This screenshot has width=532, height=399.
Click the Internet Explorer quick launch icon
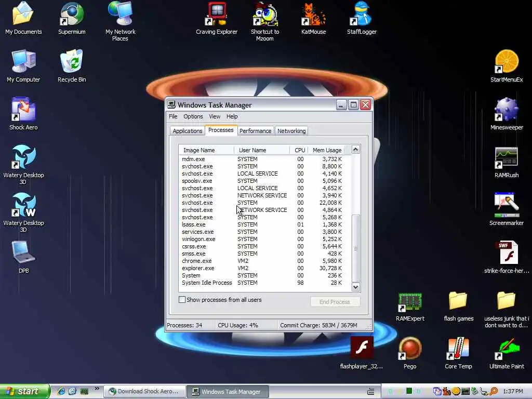pyautogui.click(x=61, y=391)
